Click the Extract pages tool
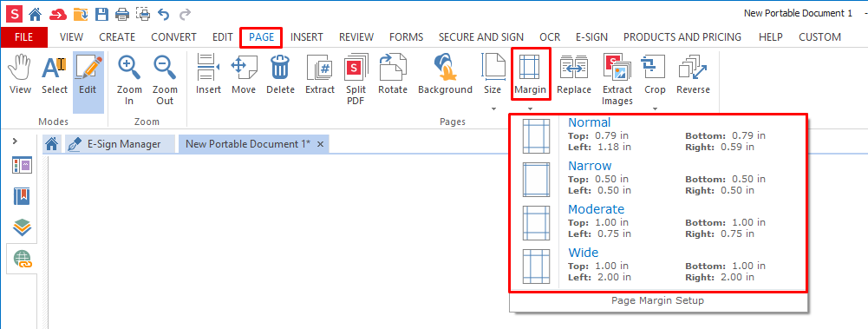The height and width of the screenshot is (329, 868). [x=319, y=74]
